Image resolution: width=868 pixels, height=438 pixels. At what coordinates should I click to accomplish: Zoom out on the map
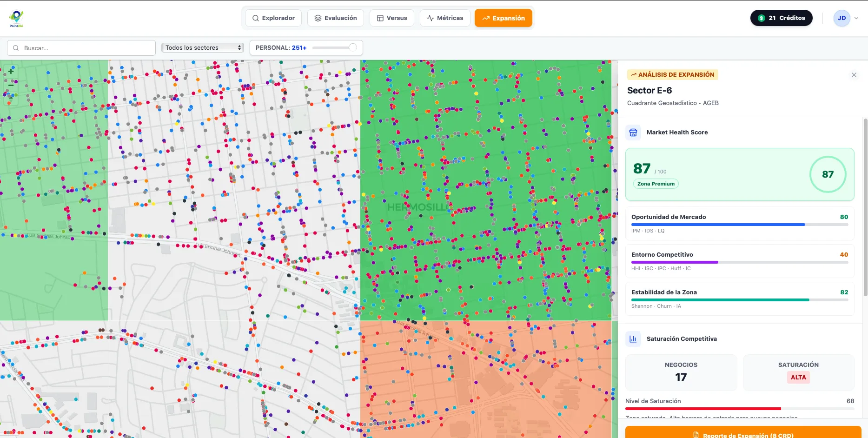[x=11, y=85]
